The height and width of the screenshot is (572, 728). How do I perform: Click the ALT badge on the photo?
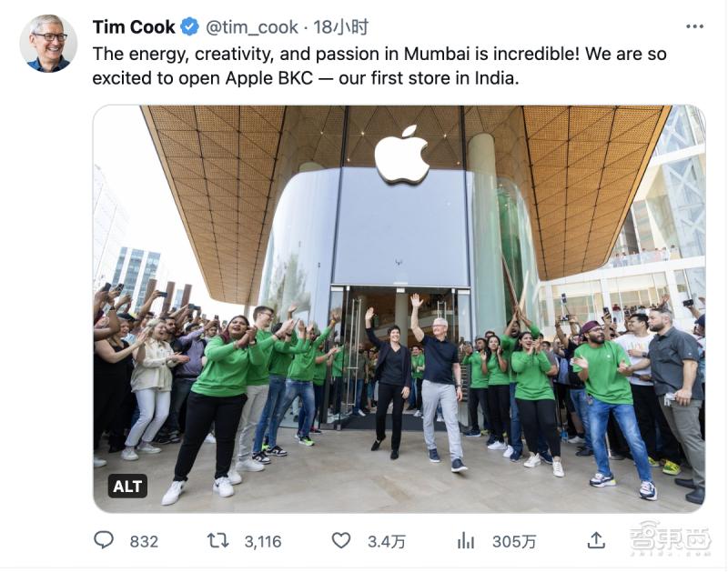click(127, 487)
